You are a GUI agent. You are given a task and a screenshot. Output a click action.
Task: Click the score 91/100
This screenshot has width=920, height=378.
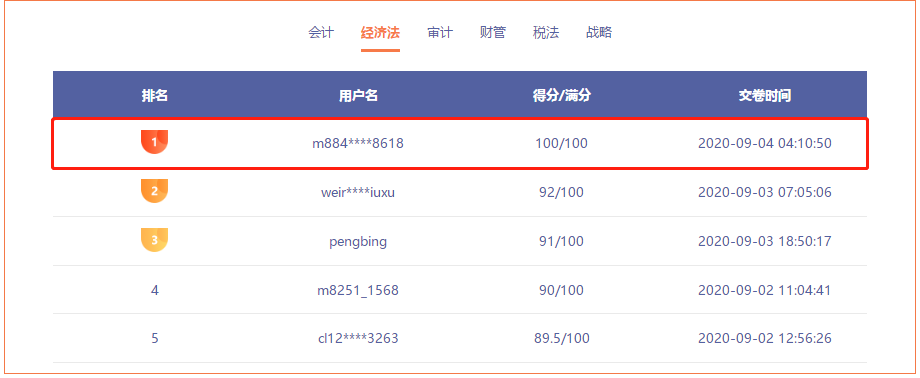click(562, 241)
